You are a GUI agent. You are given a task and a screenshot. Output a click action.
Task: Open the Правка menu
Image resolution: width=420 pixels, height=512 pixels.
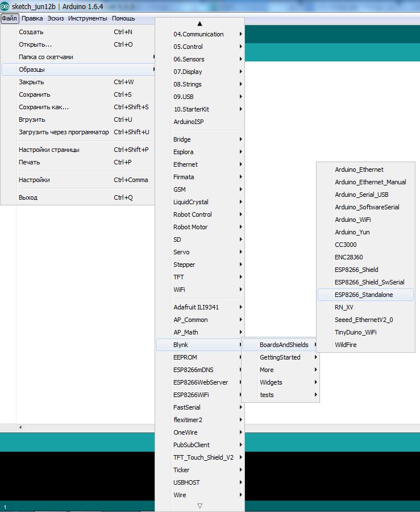tap(32, 18)
